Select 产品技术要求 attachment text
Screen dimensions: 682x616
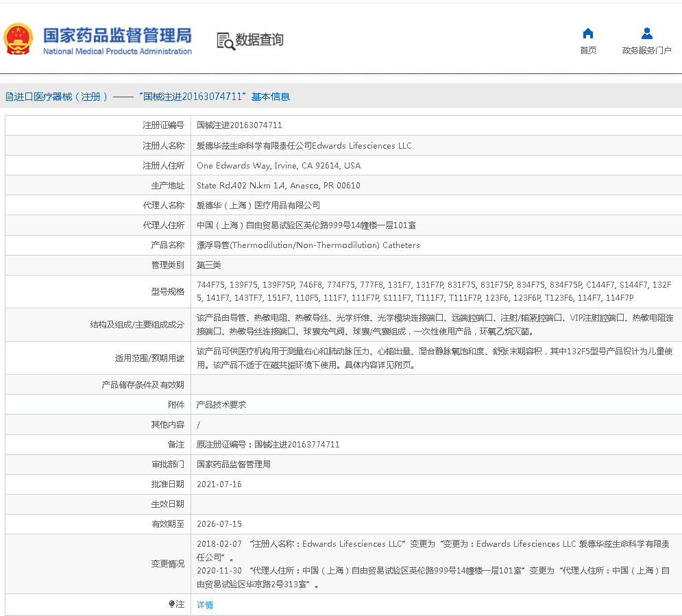tap(221, 405)
